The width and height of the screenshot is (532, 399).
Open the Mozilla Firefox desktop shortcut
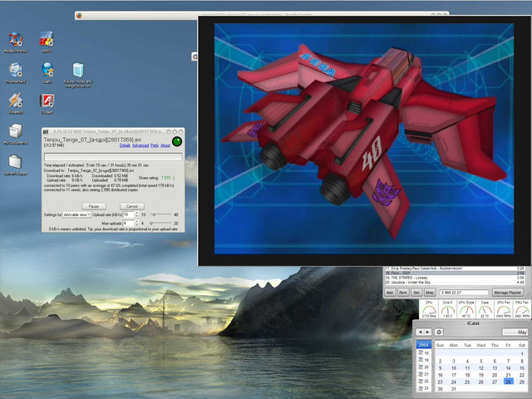click(15, 39)
